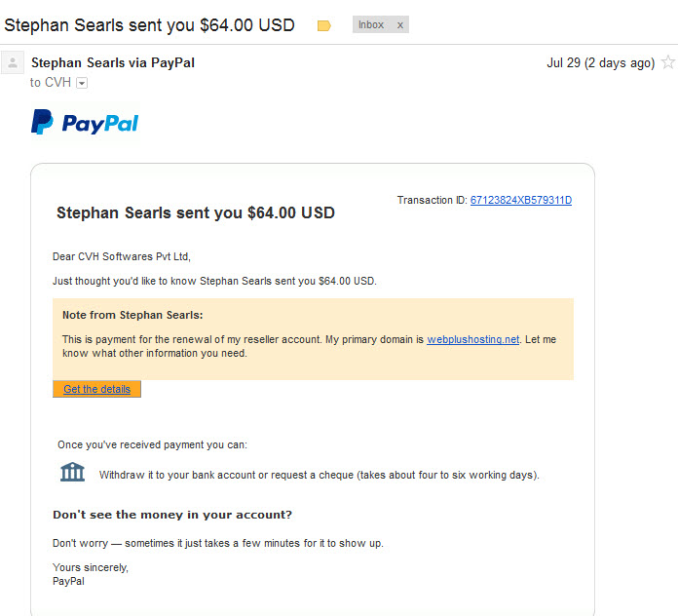Viewport: 678px width, 616px height.
Task: Open the webplushosting.net link
Action: [473, 339]
